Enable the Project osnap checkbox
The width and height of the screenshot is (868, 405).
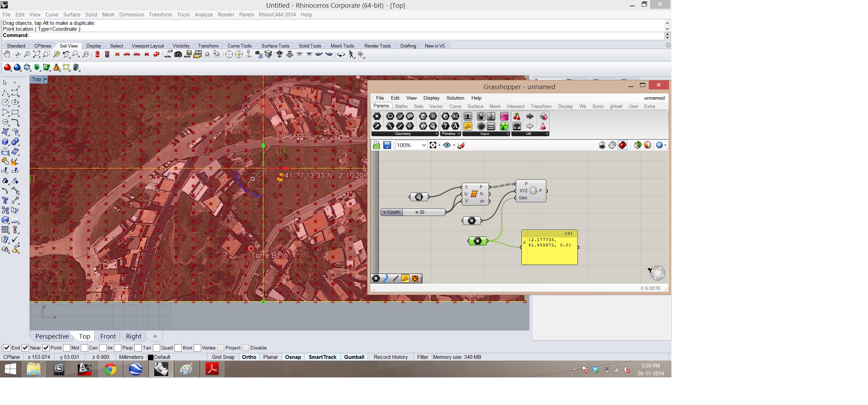pyautogui.click(x=221, y=348)
